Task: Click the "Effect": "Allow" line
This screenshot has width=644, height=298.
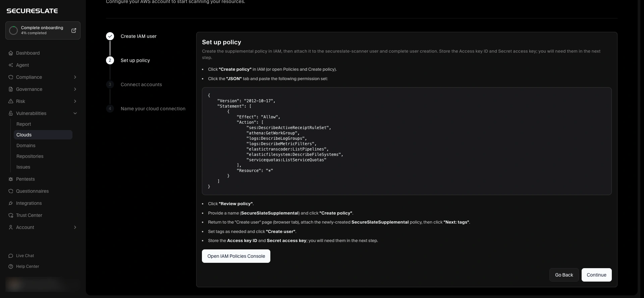Action: point(258,117)
